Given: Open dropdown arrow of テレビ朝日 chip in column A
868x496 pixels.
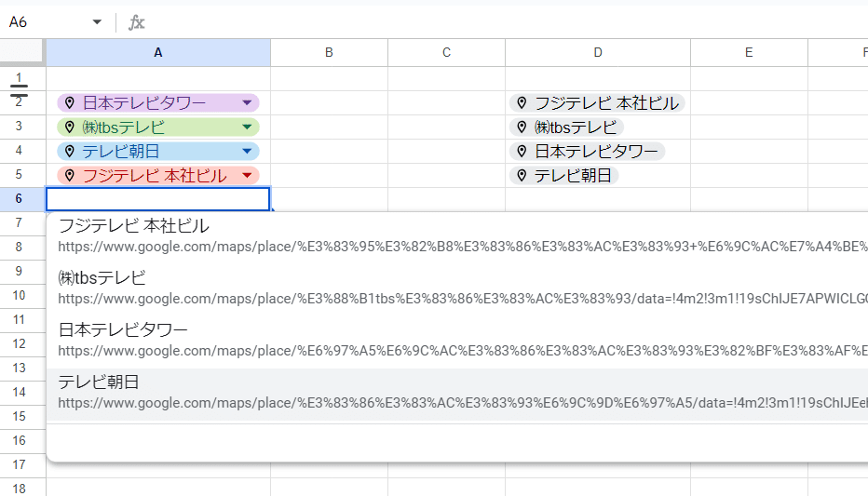Looking at the screenshot, I should tap(247, 151).
